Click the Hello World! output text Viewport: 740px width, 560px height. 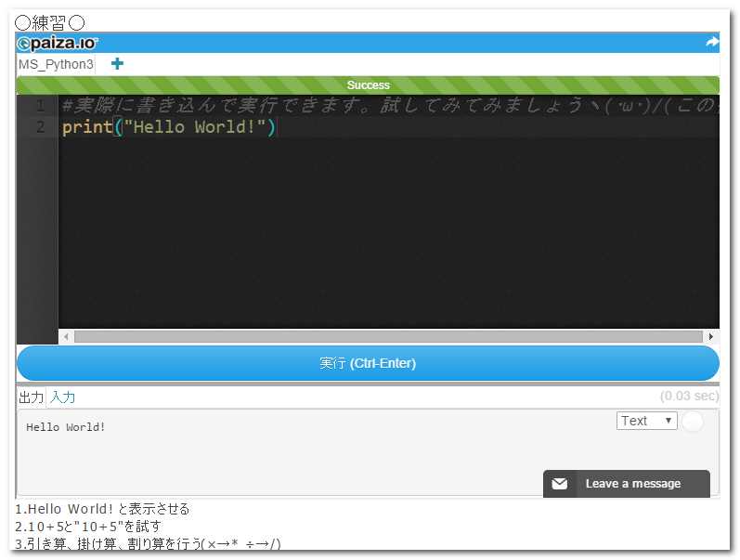pos(66,427)
